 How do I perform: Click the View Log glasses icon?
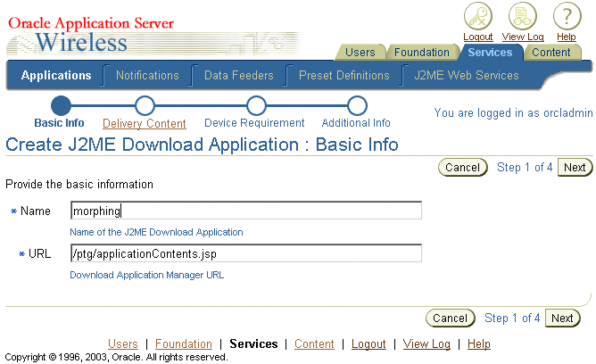coord(523,17)
